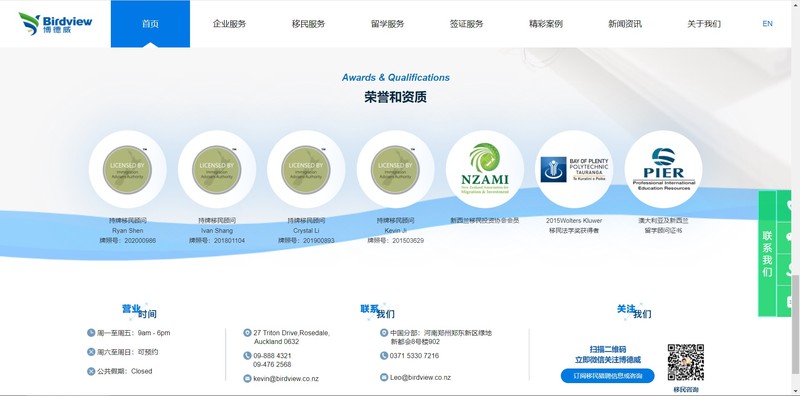Click the icon beside 周六至周日
The height and width of the screenshot is (396, 800).
tap(91, 352)
